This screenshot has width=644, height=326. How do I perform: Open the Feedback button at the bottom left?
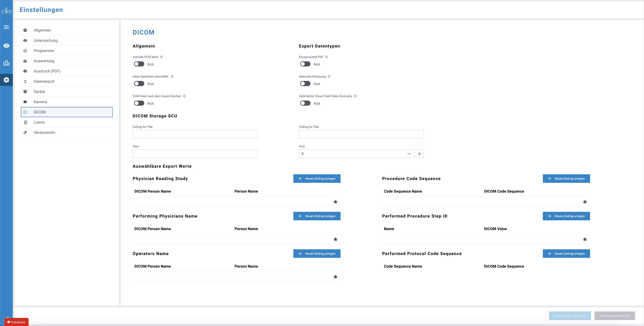(16, 322)
